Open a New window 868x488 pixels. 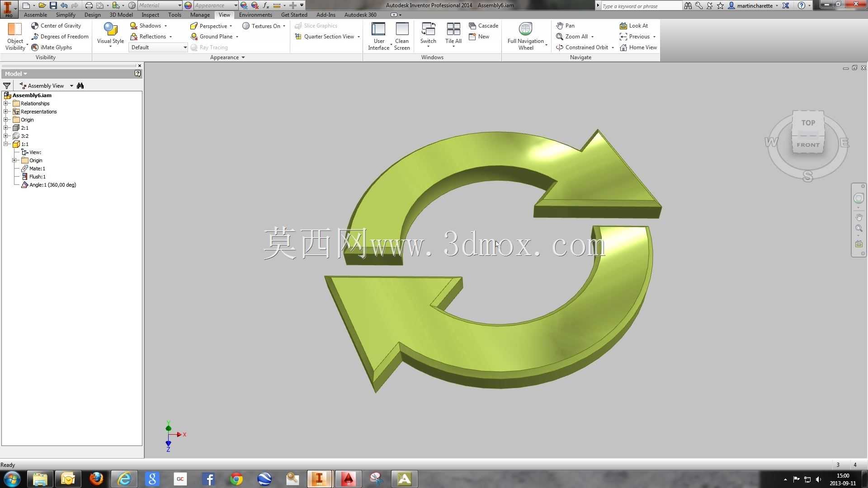pos(479,37)
